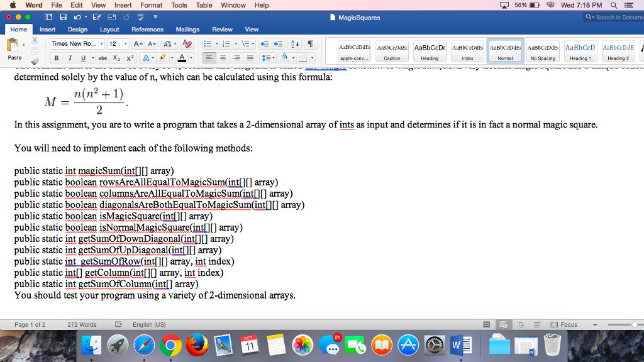Open the Format menu in the menu bar
Viewport: 644px width, 362px height.
pyautogui.click(x=151, y=5)
